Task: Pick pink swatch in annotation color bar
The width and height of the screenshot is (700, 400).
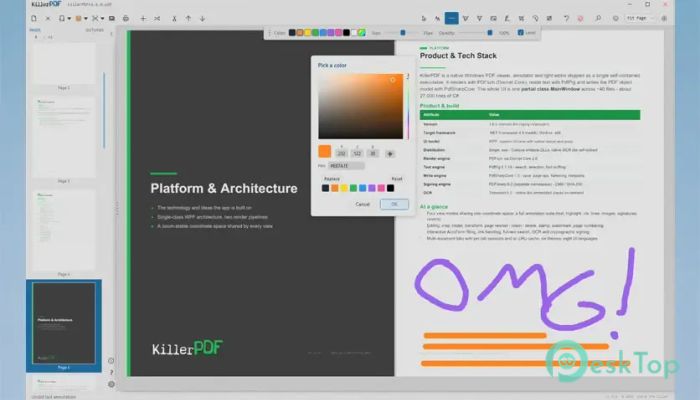Action: [x=338, y=33]
